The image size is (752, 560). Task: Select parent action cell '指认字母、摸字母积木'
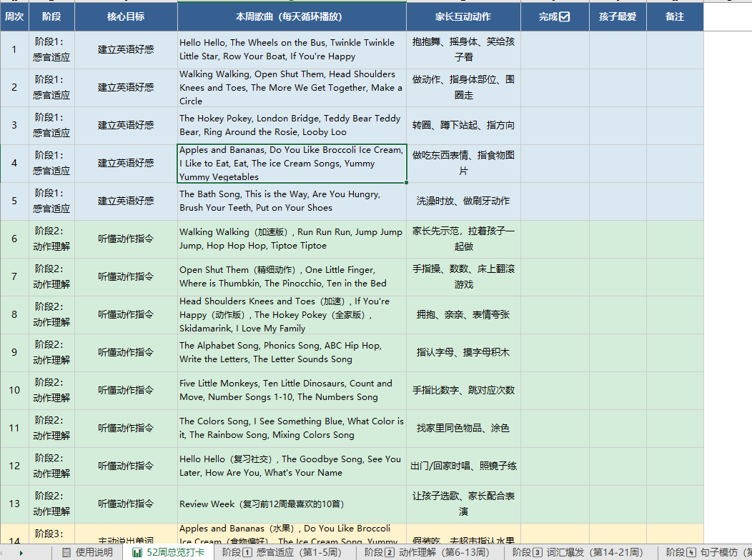tap(463, 353)
